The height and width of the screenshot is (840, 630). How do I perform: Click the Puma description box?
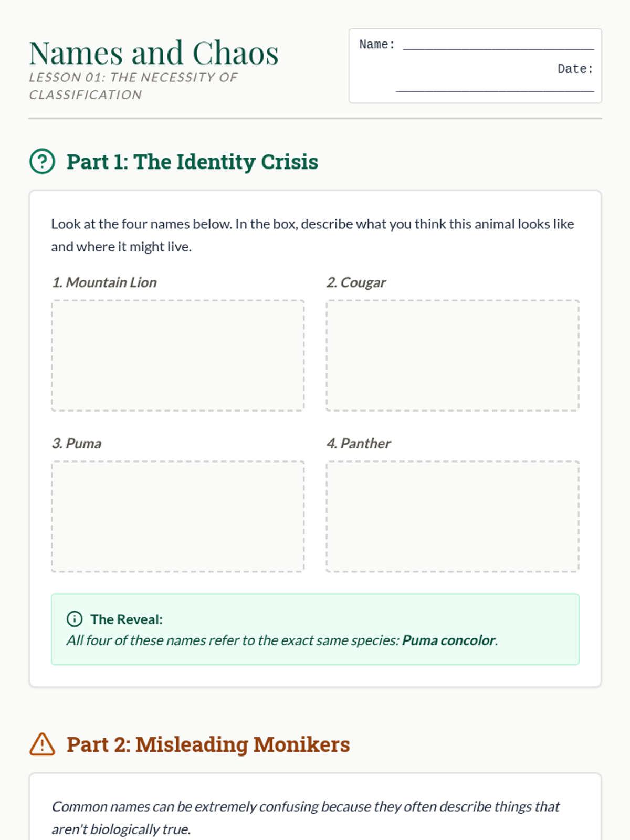click(177, 516)
